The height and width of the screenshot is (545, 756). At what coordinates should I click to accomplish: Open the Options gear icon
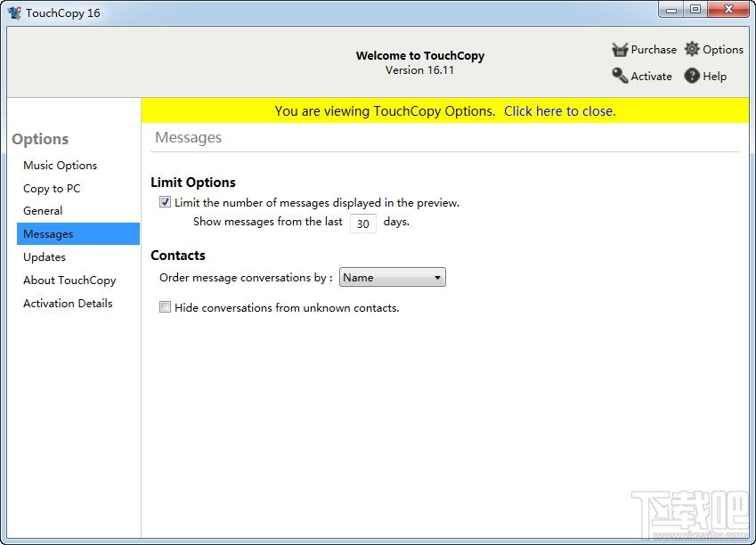click(692, 50)
